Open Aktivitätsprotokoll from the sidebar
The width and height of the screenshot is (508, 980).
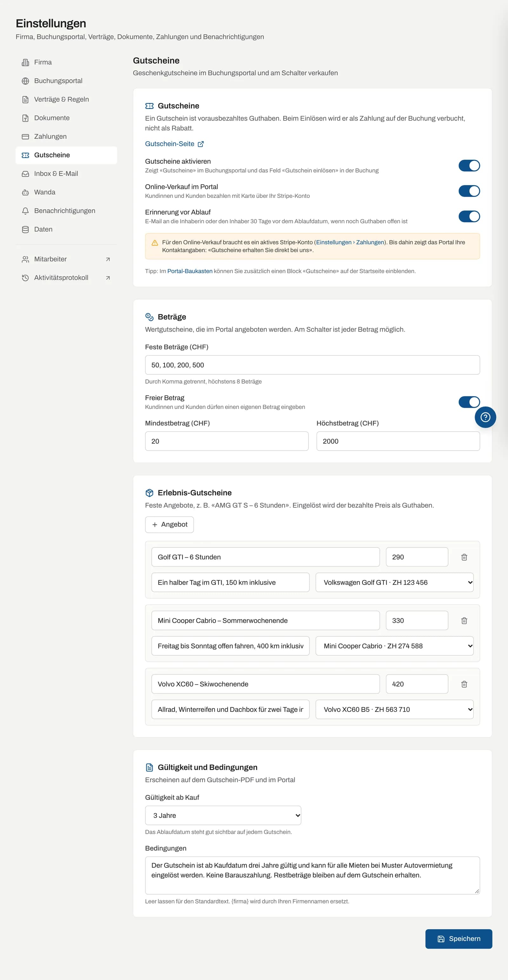66,278
